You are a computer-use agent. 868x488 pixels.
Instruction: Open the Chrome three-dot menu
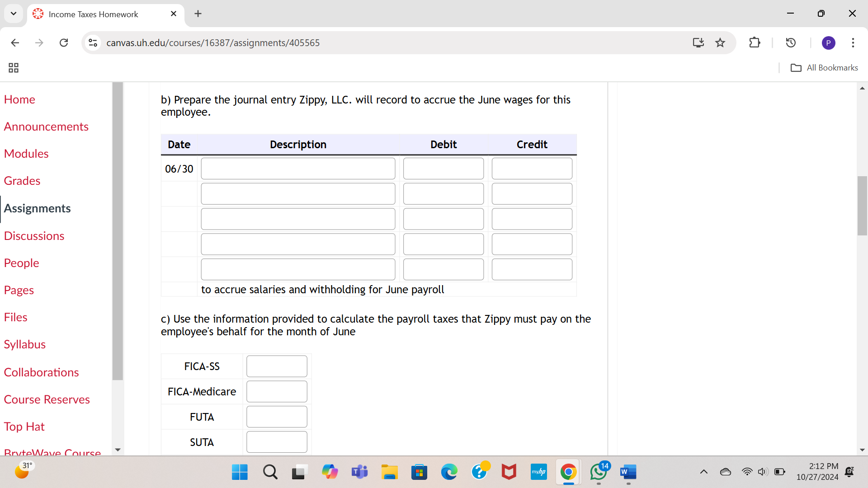pyautogui.click(x=853, y=42)
